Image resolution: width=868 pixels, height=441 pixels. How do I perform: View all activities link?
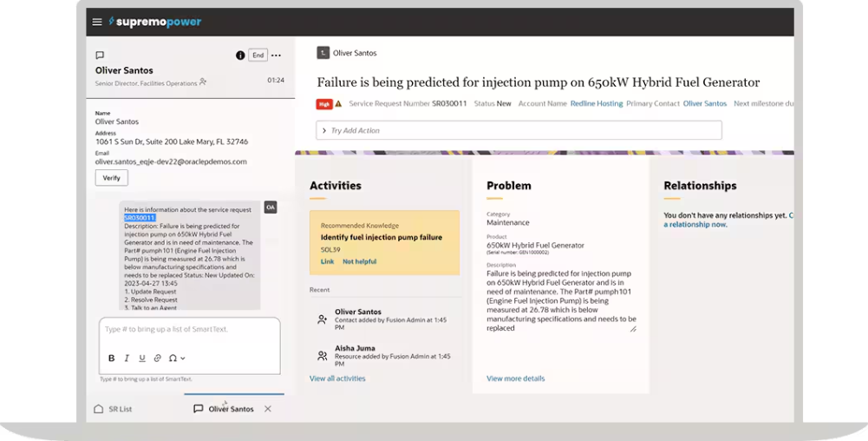coord(337,378)
